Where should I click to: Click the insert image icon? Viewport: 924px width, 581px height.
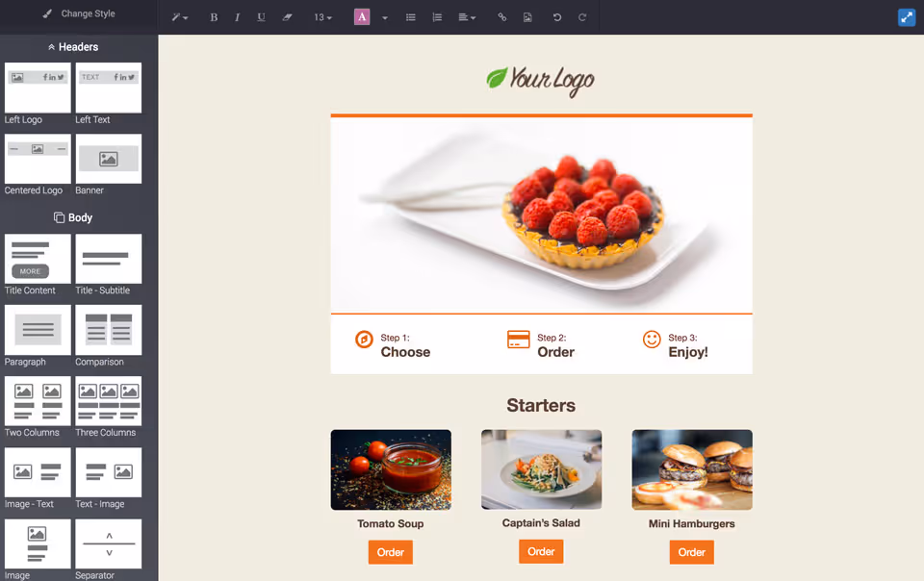527,17
